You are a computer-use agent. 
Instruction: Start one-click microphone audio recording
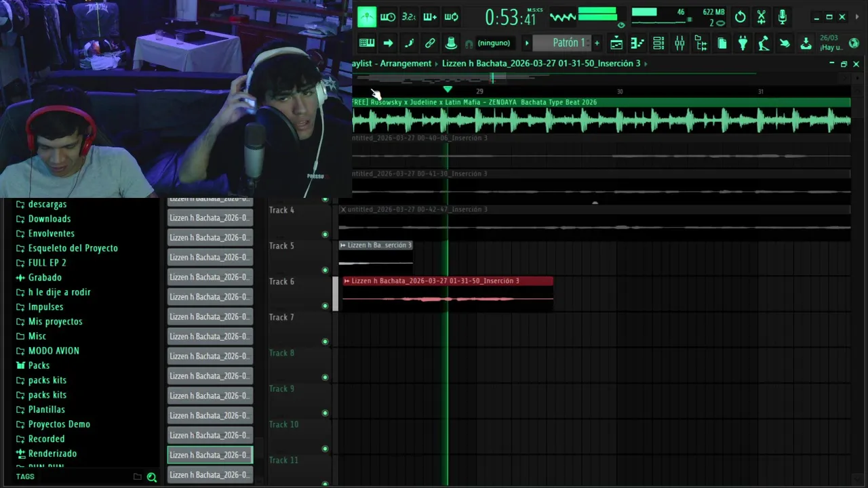point(783,17)
